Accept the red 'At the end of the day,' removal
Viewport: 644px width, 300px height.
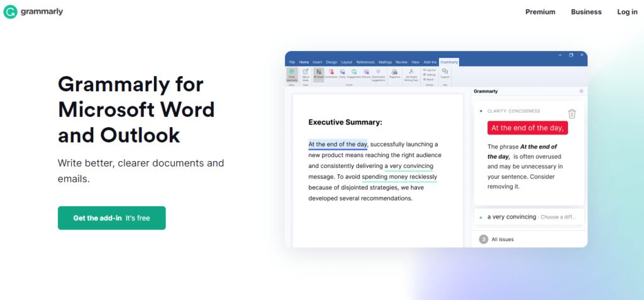(x=528, y=128)
